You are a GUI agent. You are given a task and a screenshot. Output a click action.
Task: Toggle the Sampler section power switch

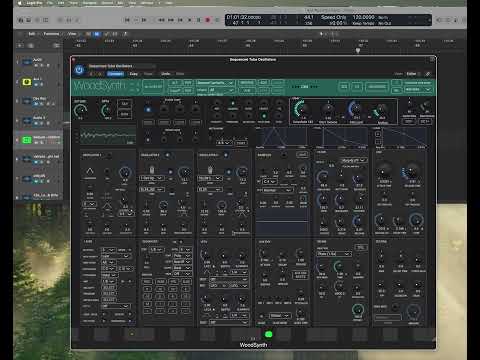283,155
